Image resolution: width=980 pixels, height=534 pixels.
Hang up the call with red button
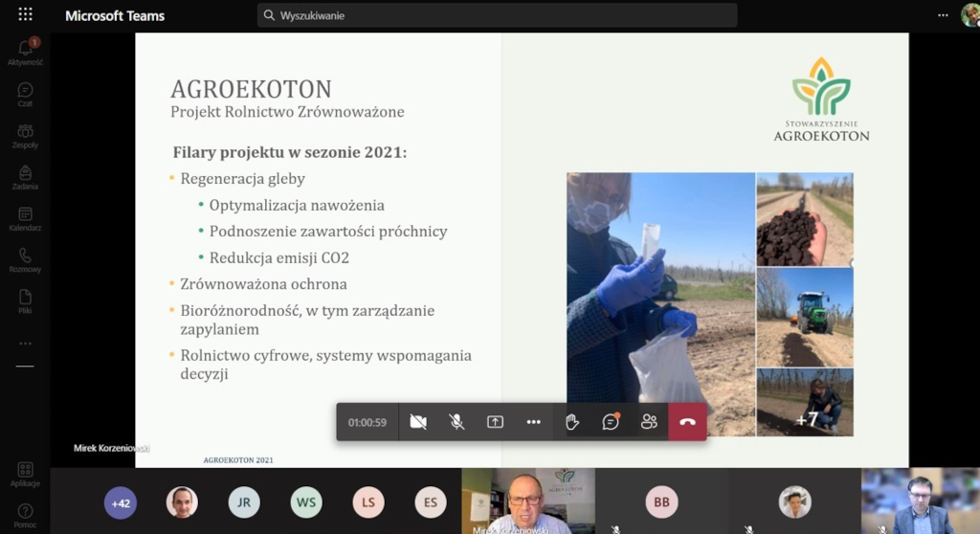[x=687, y=422]
